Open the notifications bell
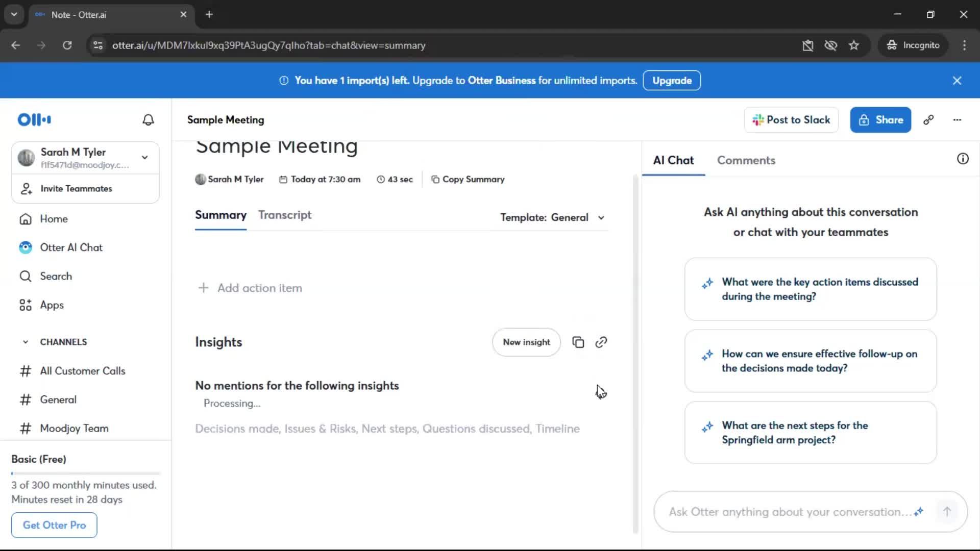The height and width of the screenshot is (551, 980). click(148, 120)
